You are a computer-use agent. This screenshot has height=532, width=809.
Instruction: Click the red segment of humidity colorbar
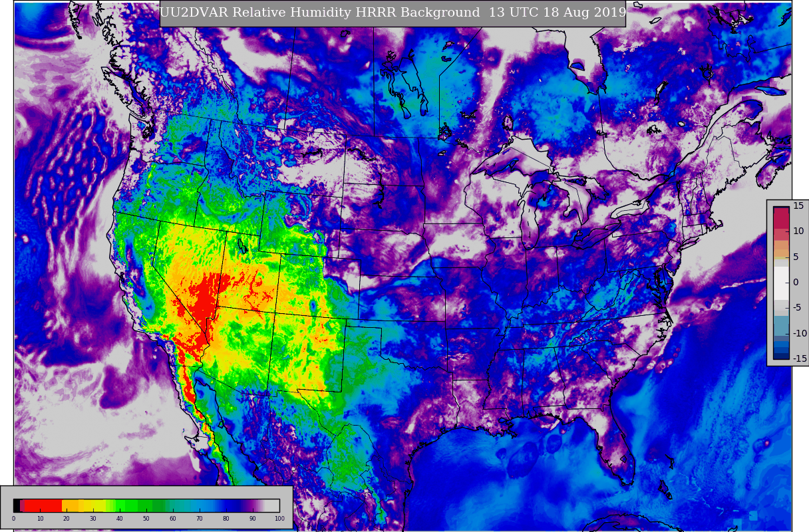(x=43, y=505)
